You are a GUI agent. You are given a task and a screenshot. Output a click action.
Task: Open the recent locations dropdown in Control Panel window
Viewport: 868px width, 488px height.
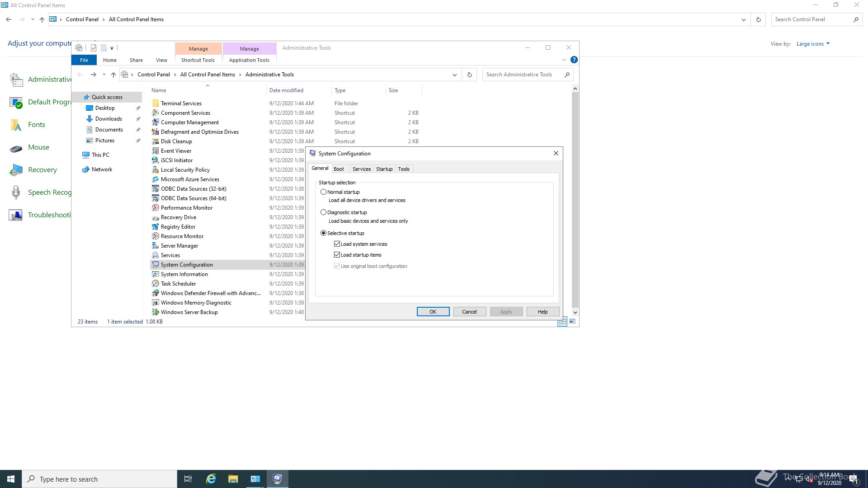pos(33,19)
